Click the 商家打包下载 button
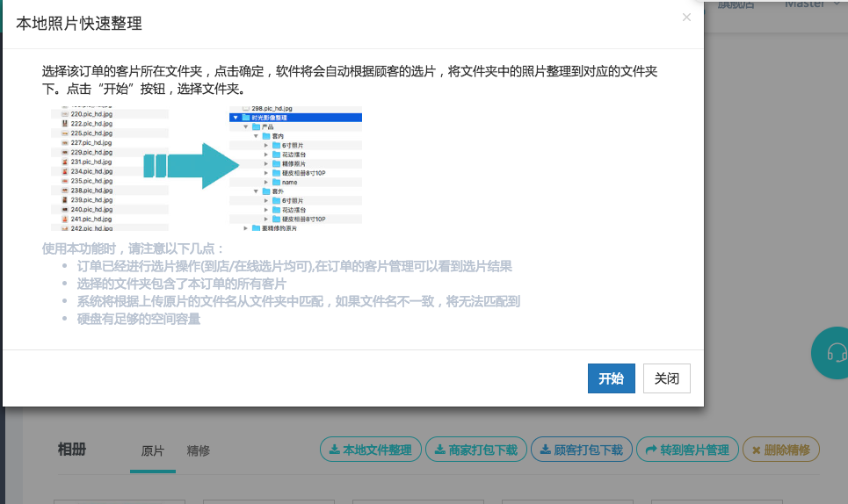The width and height of the screenshot is (848, 504). 476,450
